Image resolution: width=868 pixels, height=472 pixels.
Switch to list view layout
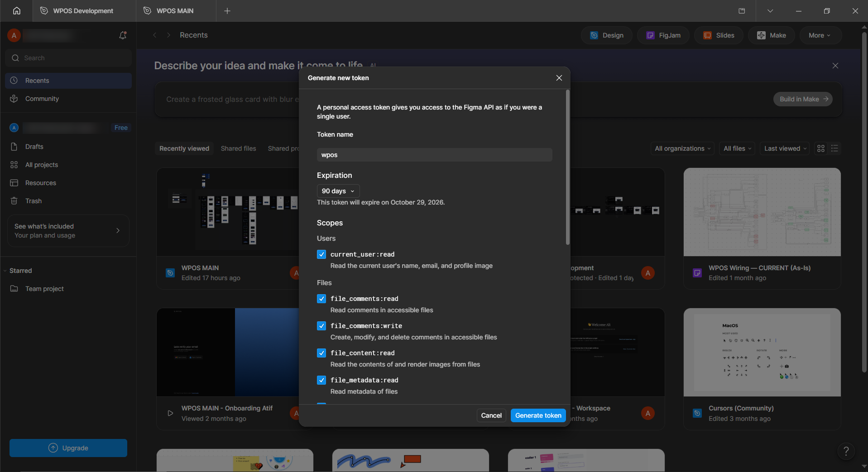pyautogui.click(x=834, y=148)
